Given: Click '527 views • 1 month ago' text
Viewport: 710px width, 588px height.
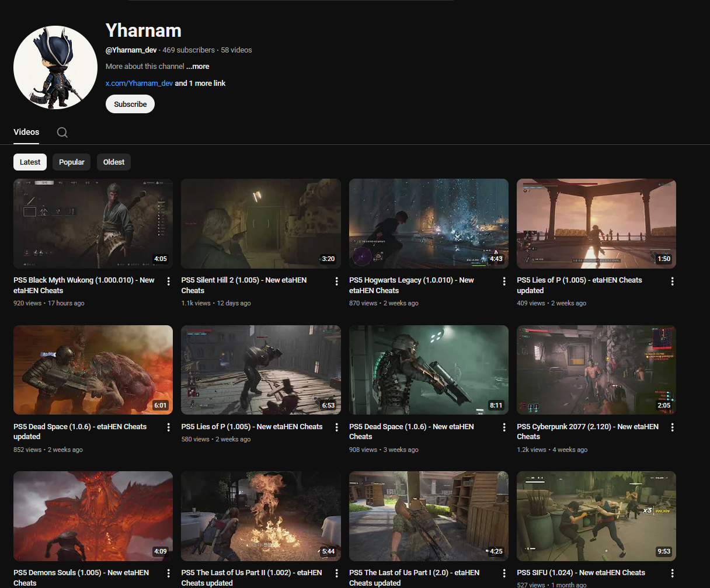Looking at the screenshot, I should (552, 584).
